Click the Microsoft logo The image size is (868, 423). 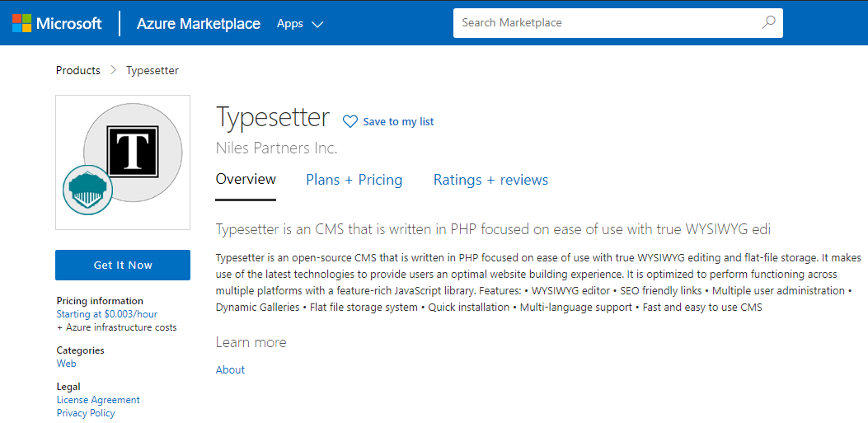pyautogui.click(x=57, y=23)
